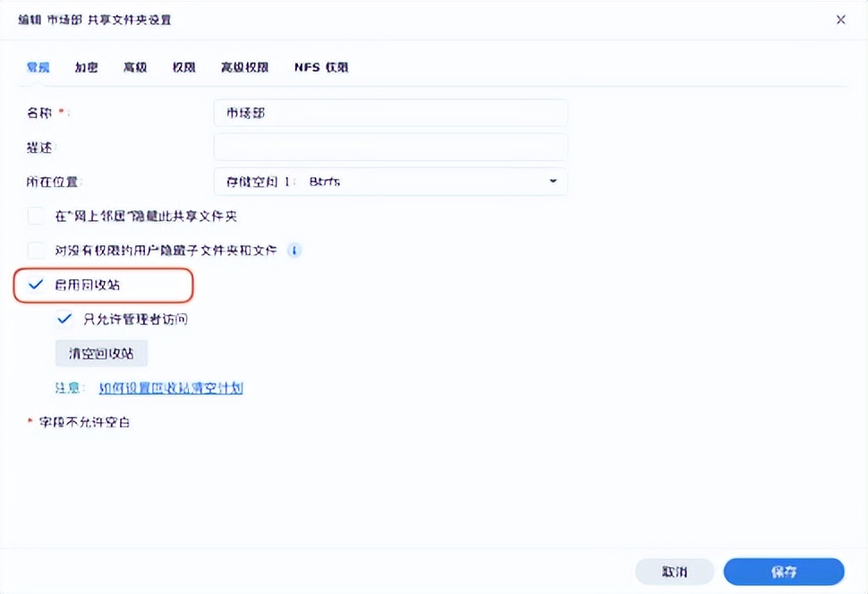Image resolution: width=868 pixels, height=594 pixels.
Task: Check 对没有权限的用户隐藏子文件夹和文件
Action: 36,250
